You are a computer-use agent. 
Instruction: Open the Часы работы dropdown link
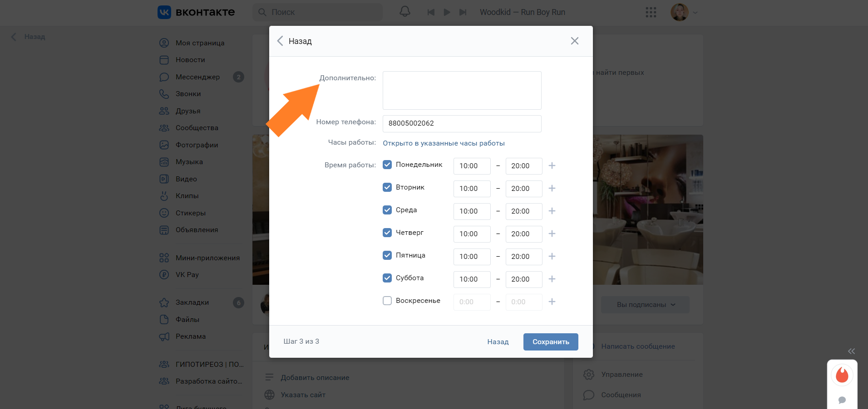(x=444, y=143)
